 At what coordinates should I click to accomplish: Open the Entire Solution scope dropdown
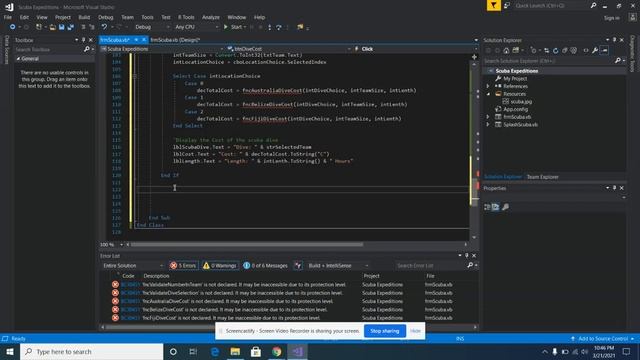[x=133, y=266]
